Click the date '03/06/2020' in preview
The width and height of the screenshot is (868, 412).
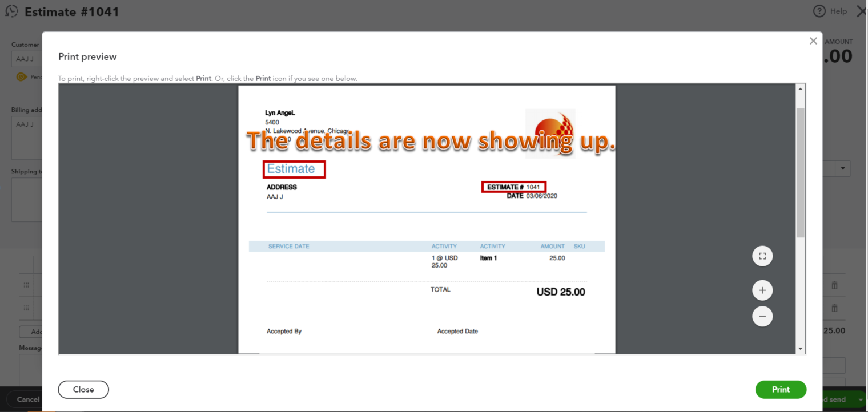[542, 196]
